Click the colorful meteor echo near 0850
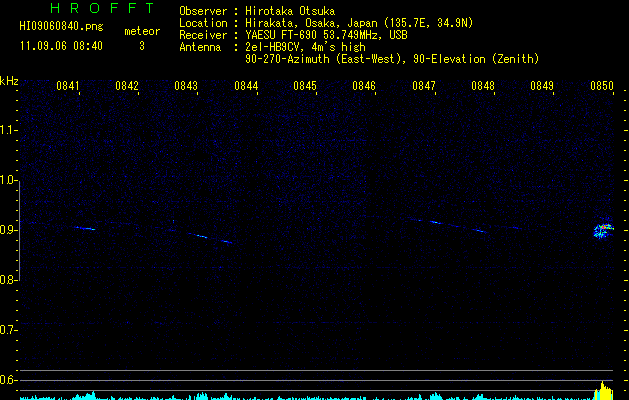Image resolution: width=629 pixels, height=400 pixels. [604, 231]
